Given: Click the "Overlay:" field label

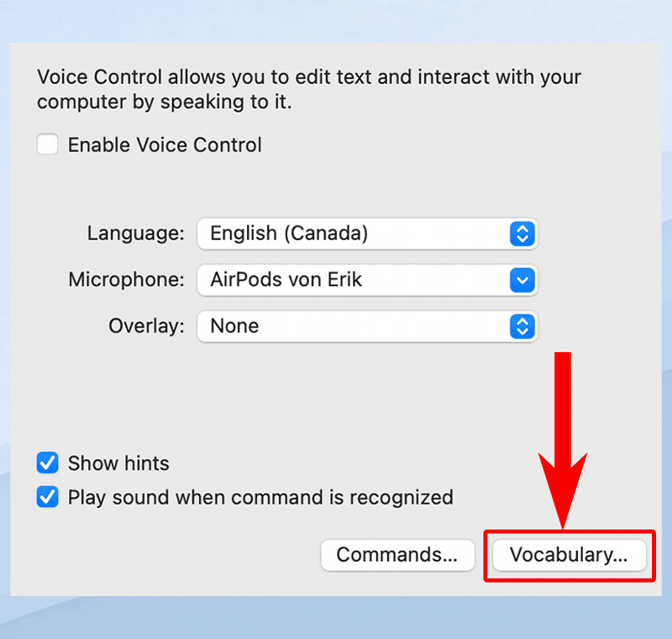Looking at the screenshot, I should pyautogui.click(x=146, y=326).
